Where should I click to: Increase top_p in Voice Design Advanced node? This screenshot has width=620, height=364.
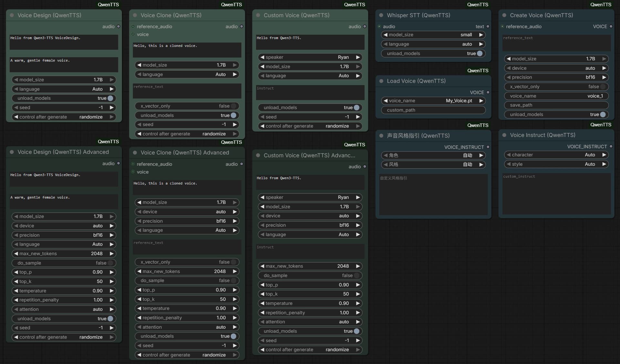[112, 272]
